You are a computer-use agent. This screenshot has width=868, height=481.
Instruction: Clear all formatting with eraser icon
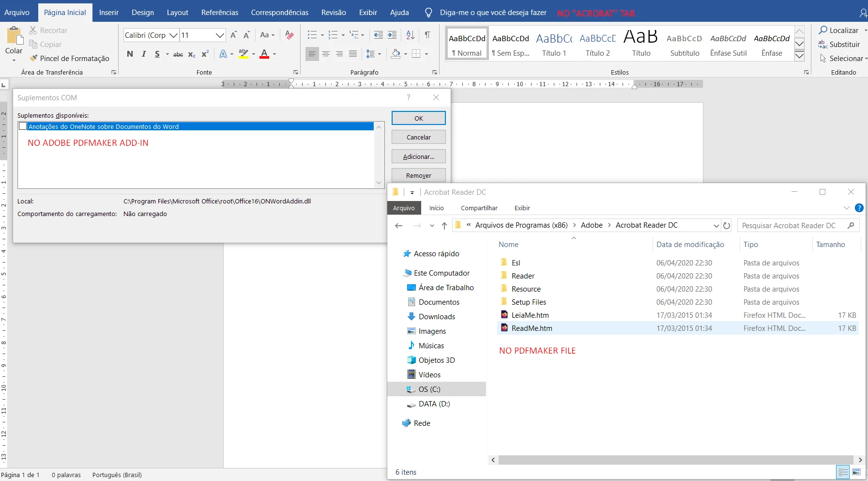[x=289, y=35]
